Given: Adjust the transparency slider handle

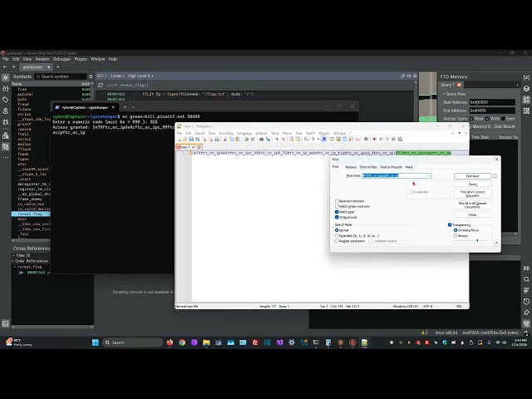Looking at the screenshot, I should coord(477,240).
